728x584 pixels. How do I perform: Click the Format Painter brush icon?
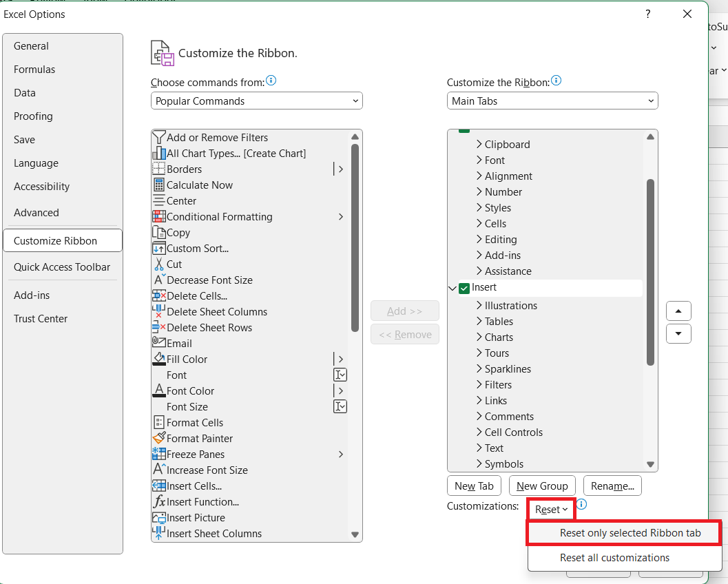coord(159,438)
